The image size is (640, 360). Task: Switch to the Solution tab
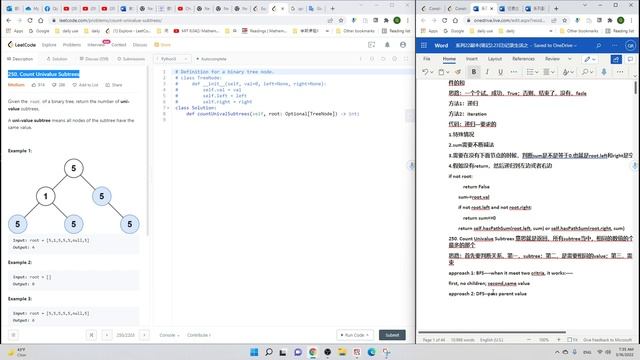click(57, 59)
